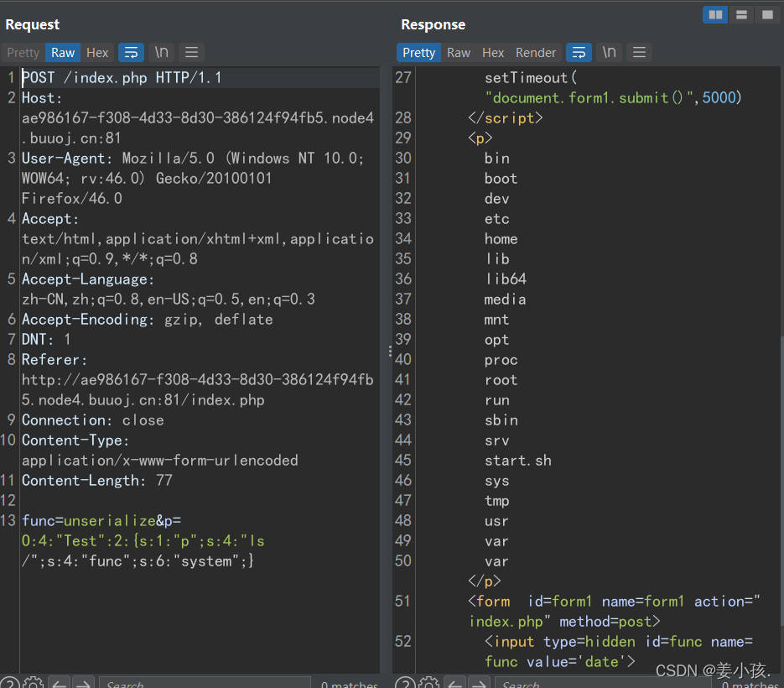This screenshot has height=688, width=784.
Task: Select the Pretty tab in Response
Action: tap(419, 53)
